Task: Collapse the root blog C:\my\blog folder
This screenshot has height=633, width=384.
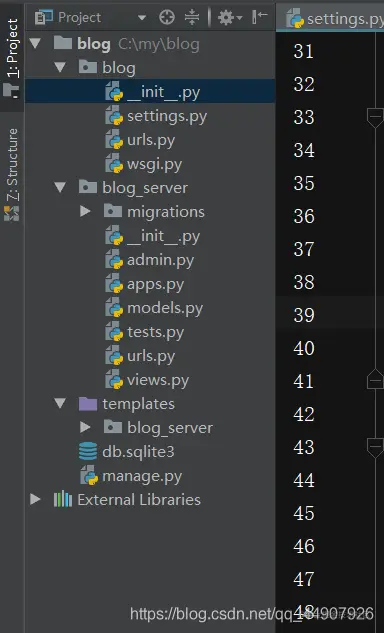Action: pyautogui.click(x=35, y=43)
